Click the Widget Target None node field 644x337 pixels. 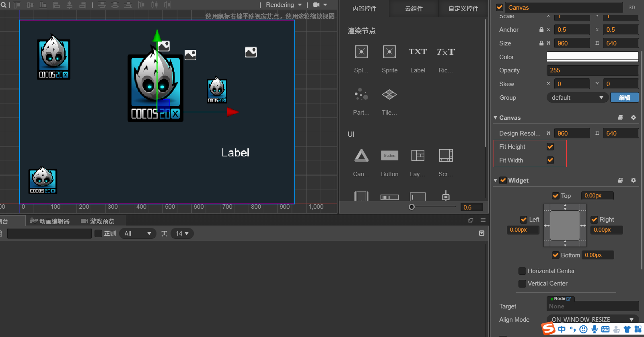click(x=593, y=306)
